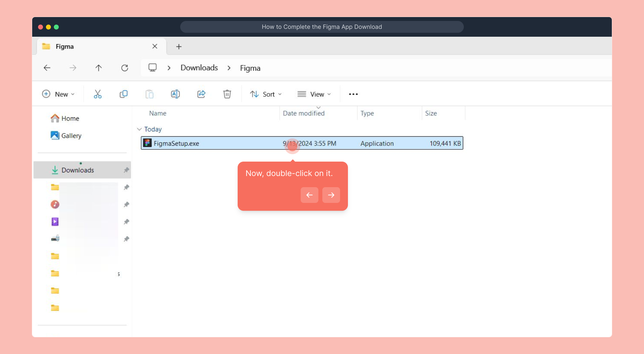The image size is (644, 354).
Task: Open the Sort dropdown
Action: tap(266, 94)
